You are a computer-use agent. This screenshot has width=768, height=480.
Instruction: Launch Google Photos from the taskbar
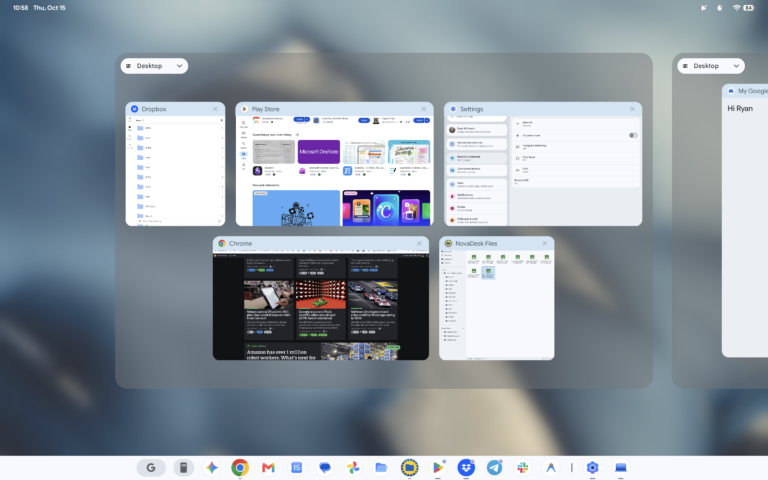[x=353, y=468]
